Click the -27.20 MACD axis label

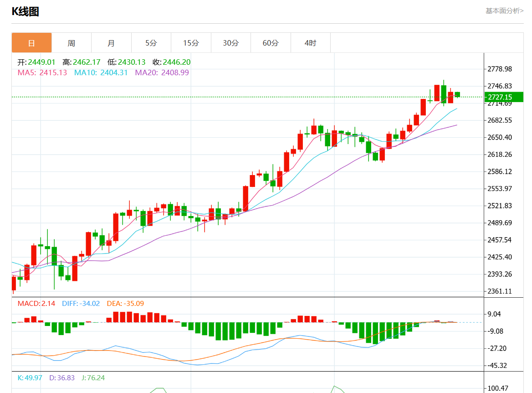(497, 348)
